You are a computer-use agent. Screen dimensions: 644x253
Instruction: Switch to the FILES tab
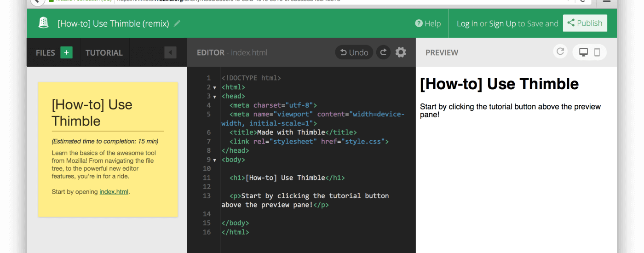point(46,52)
